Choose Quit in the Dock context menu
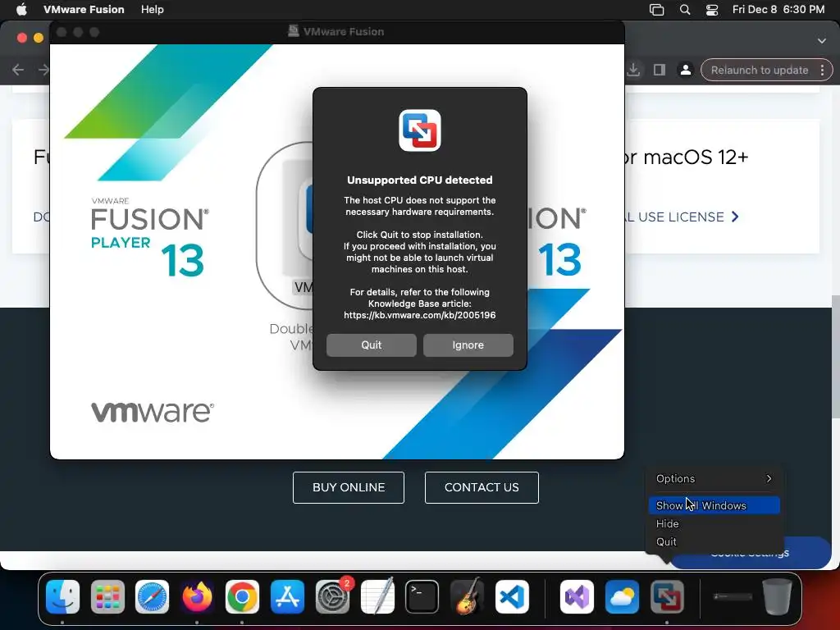 714,541
